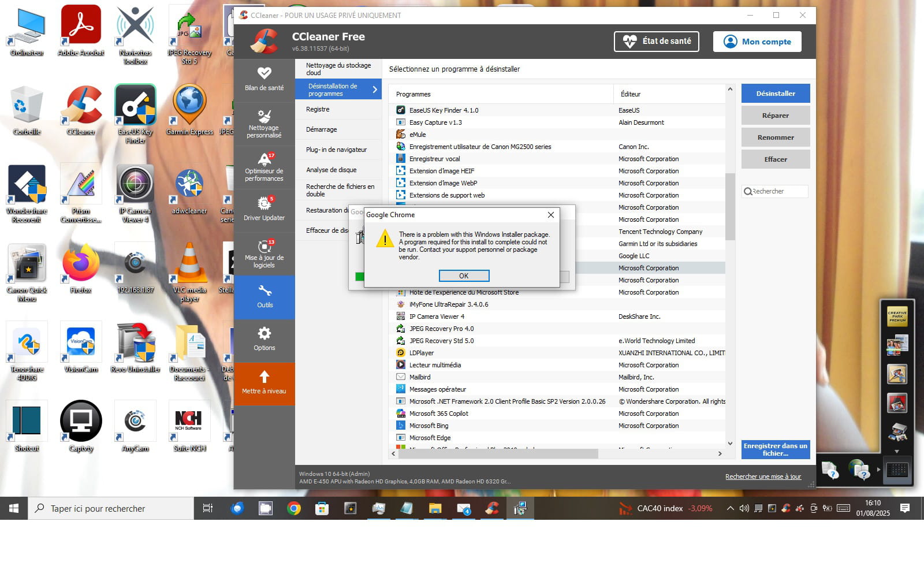The width and height of the screenshot is (924, 566).
Task: Select JPEG Recovery Pro 4.0 row
Action: tap(557, 329)
